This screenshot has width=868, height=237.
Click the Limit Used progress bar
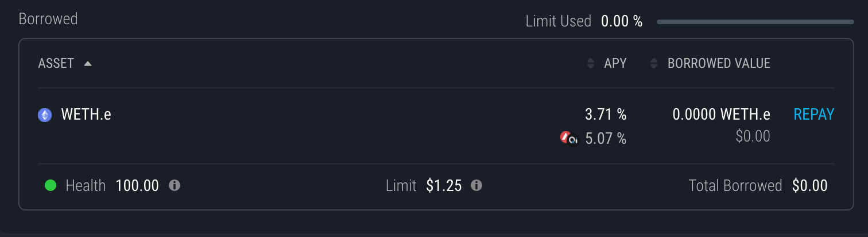(x=755, y=22)
